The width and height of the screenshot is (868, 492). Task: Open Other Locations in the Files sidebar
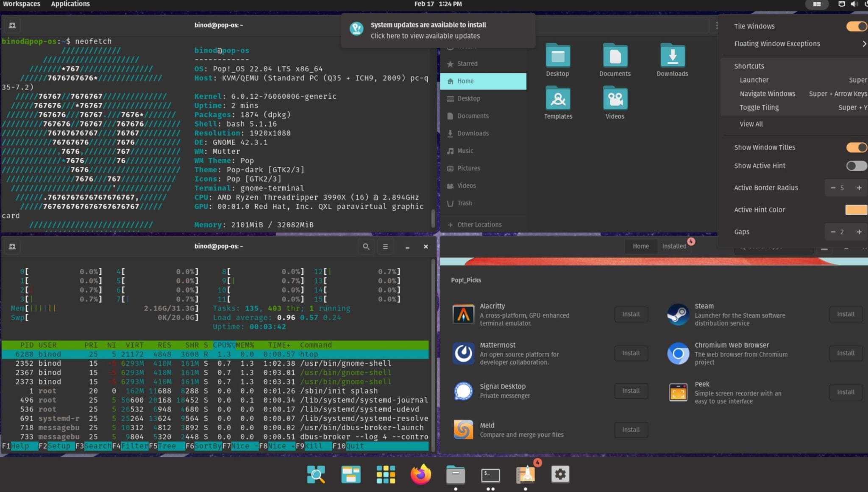[x=479, y=224]
